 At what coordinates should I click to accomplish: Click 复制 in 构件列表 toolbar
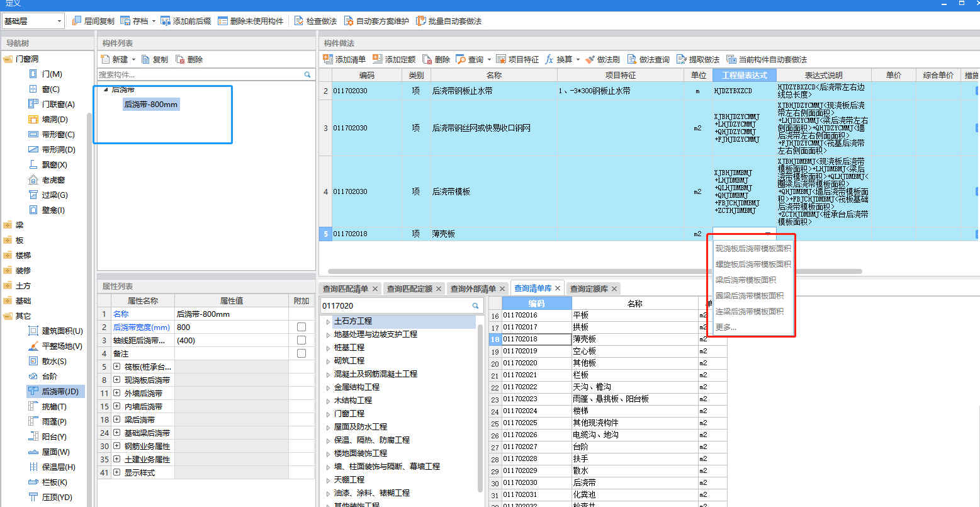point(155,59)
